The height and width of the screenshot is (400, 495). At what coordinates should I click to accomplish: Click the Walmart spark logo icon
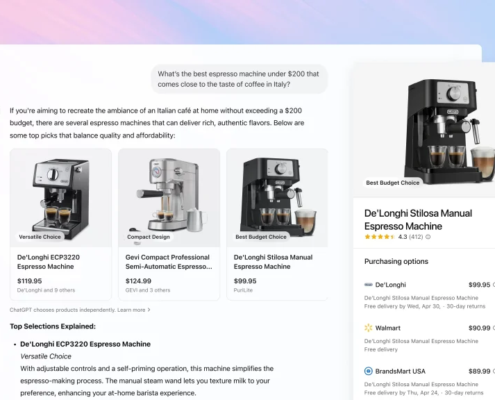click(x=368, y=328)
